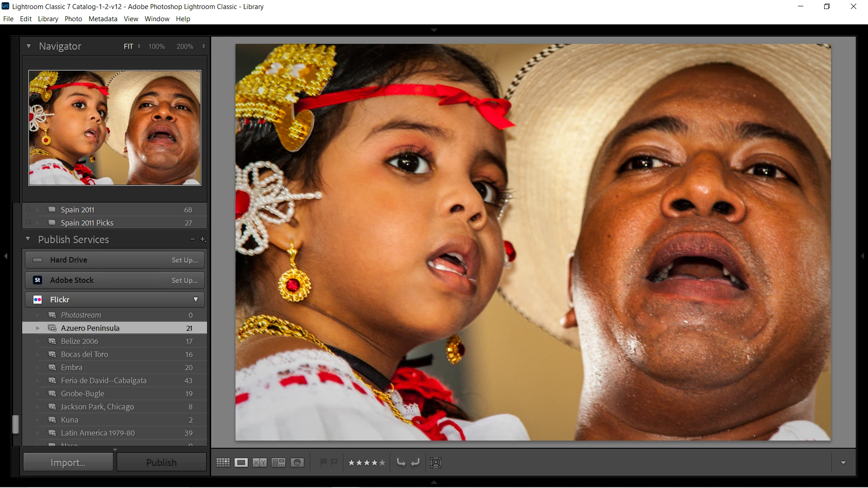Open the Photo menu
Image resolution: width=868 pixels, height=488 pixels.
coord(73,19)
